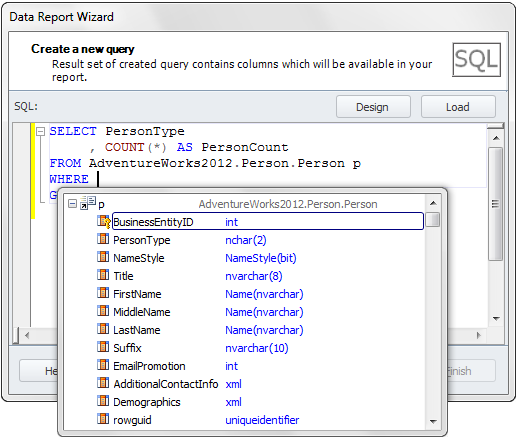Click the SQL editor vertical scroll down arrow
The width and height of the screenshot is (518, 439).
(x=496, y=319)
